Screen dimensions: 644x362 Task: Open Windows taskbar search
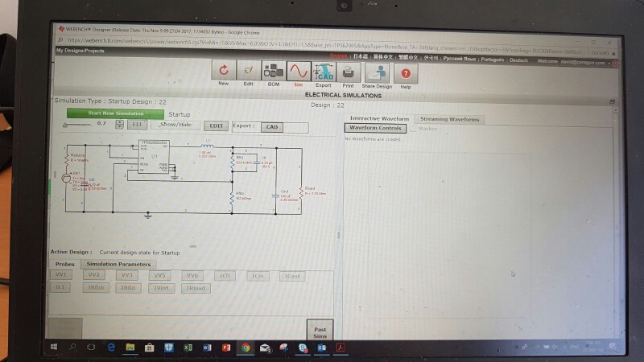pyautogui.click(x=72, y=347)
